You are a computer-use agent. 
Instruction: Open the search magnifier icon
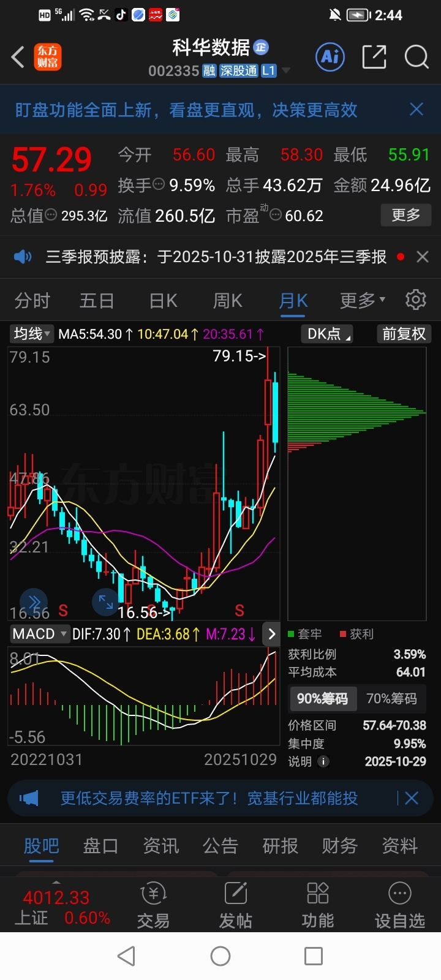(x=417, y=57)
